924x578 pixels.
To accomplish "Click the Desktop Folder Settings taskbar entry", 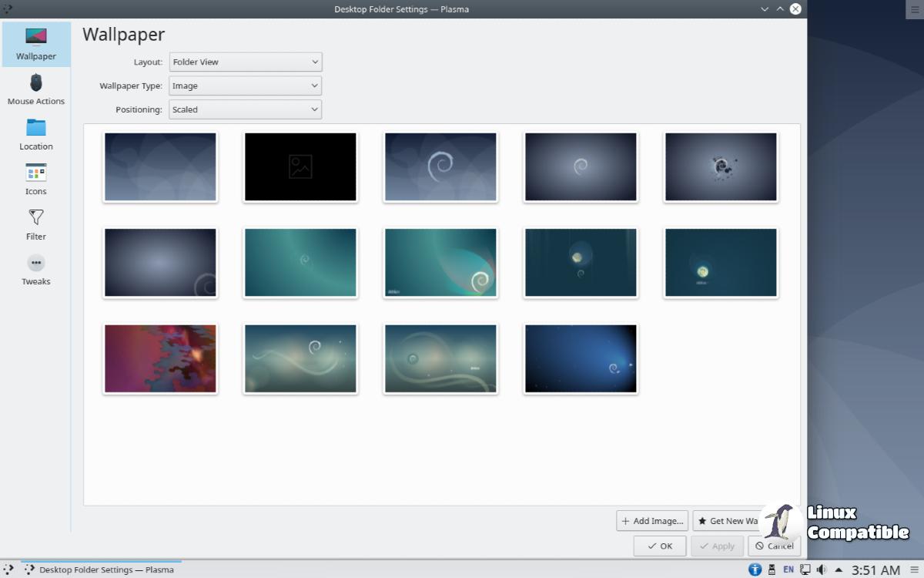I will click(100, 570).
